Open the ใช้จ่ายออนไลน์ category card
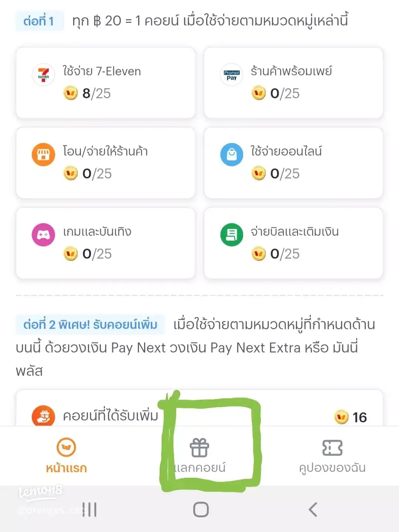399x532 pixels. click(x=293, y=163)
